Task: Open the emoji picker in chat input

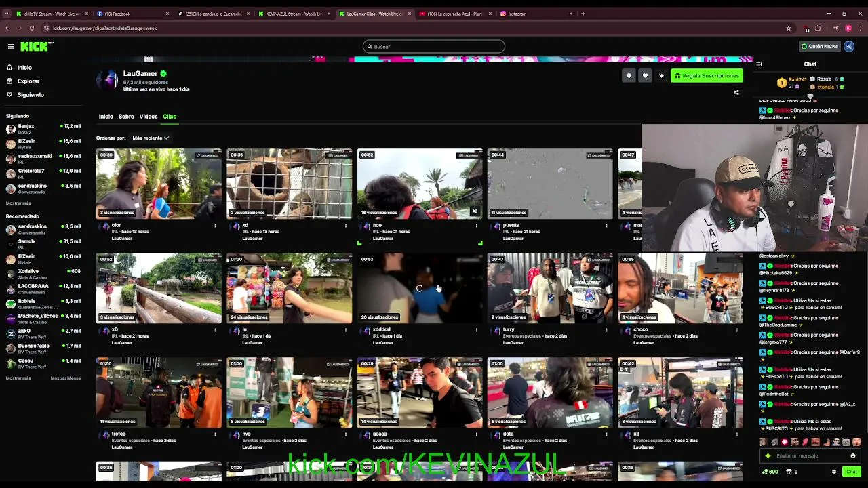Action: (853, 456)
